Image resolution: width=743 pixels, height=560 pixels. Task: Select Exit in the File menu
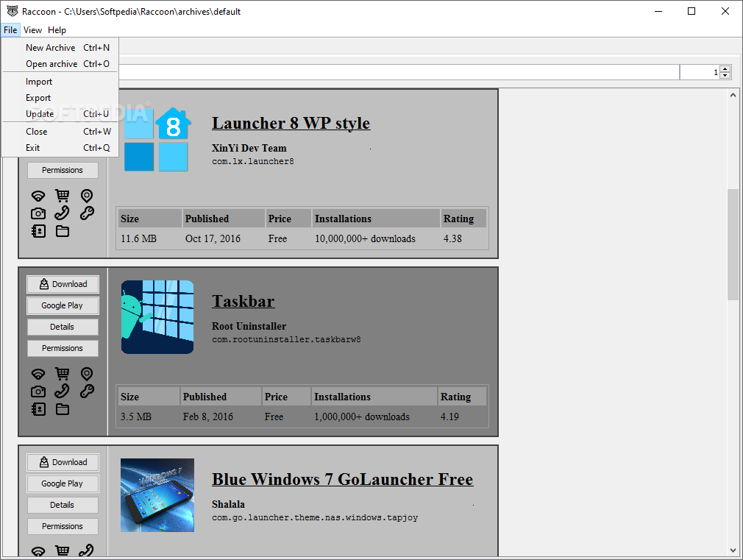coord(60,147)
